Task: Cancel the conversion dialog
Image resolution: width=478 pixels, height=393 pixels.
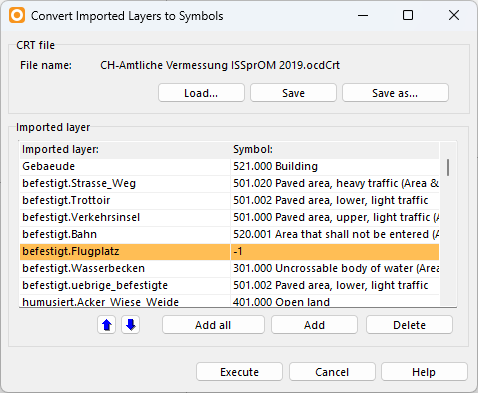Action: (332, 372)
